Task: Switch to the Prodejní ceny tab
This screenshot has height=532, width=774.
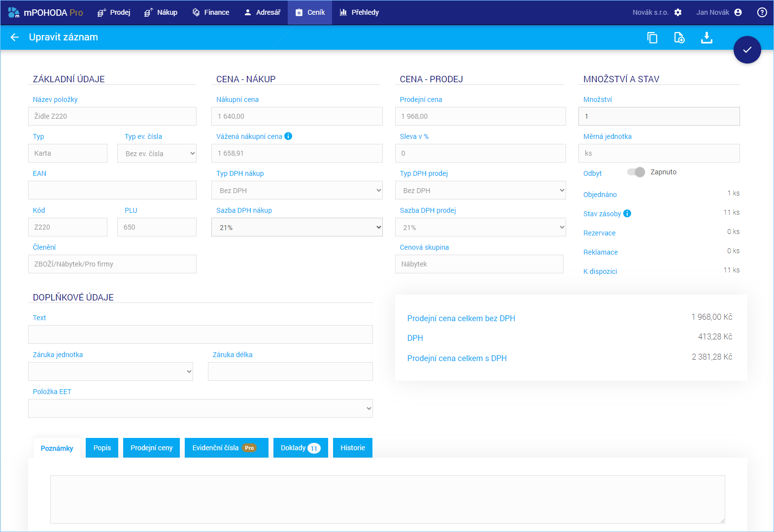Action: 151,448
